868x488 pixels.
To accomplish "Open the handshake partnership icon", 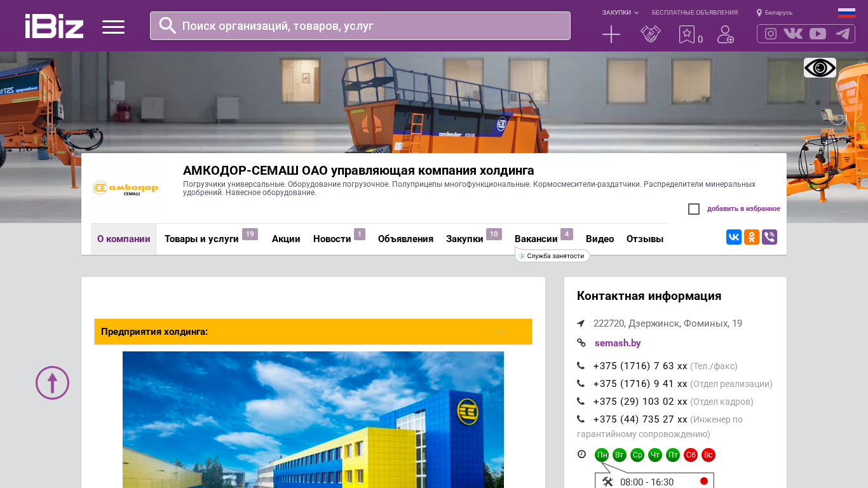I will coord(651,34).
